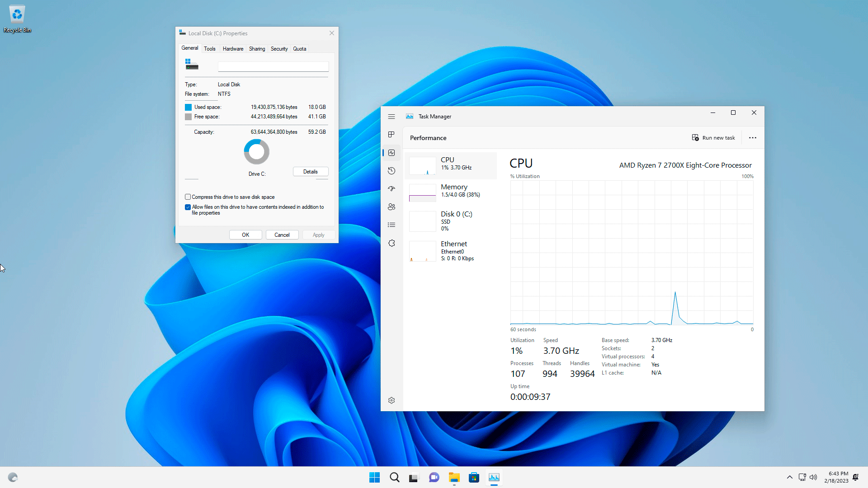The image size is (868, 488).
Task: Open the Users sidebar icon
Action: tap(392, 207)
